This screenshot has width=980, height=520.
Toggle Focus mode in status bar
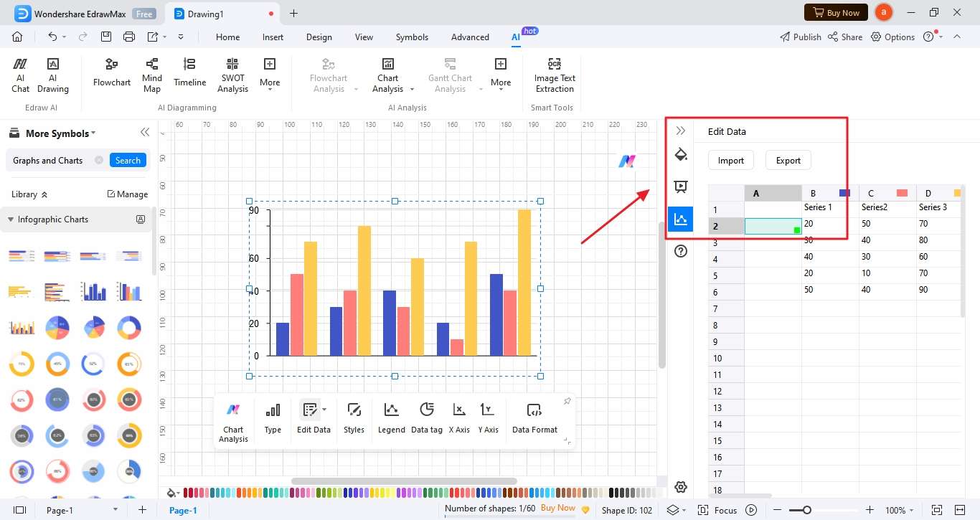[719, 510]
